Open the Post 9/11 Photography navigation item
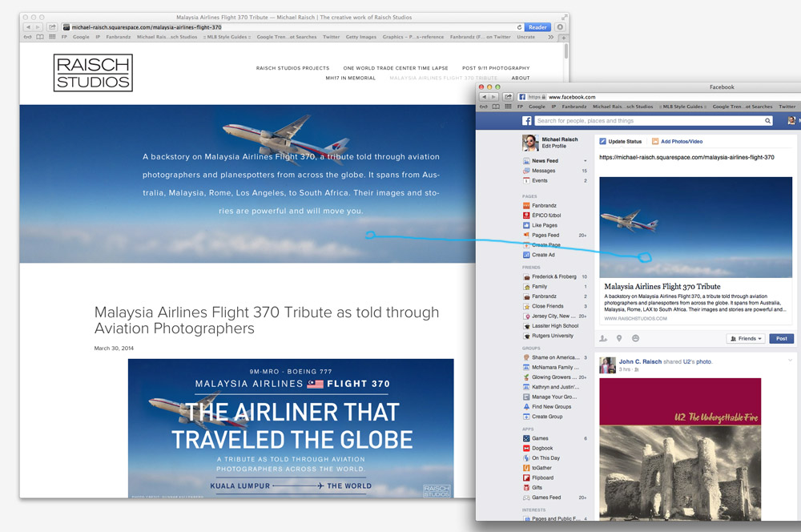Screen dimensions: 801x532 pyautogui.click(x=496, y=68)
